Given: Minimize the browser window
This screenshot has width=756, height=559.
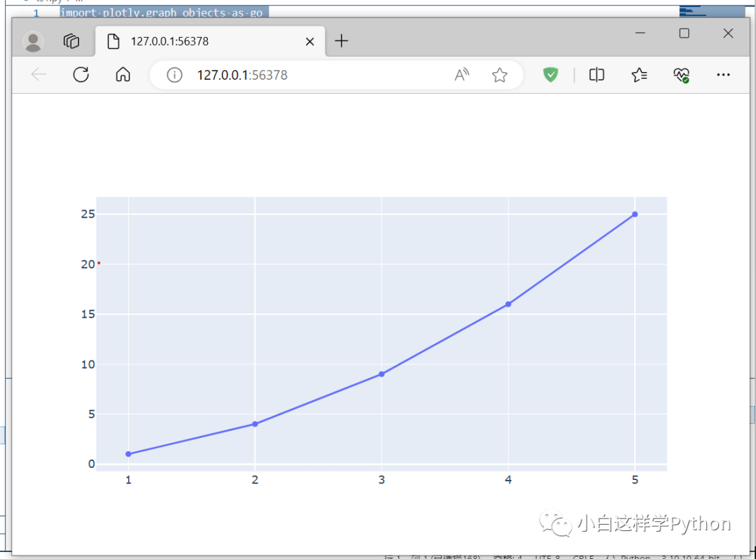Looking at the screenshot, I should point(640,33).
